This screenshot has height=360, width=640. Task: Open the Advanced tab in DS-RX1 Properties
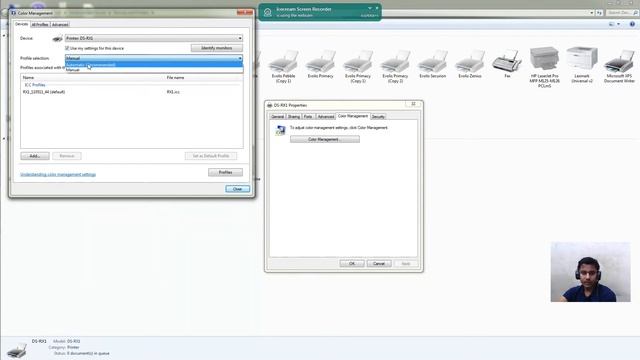[325, 117]
